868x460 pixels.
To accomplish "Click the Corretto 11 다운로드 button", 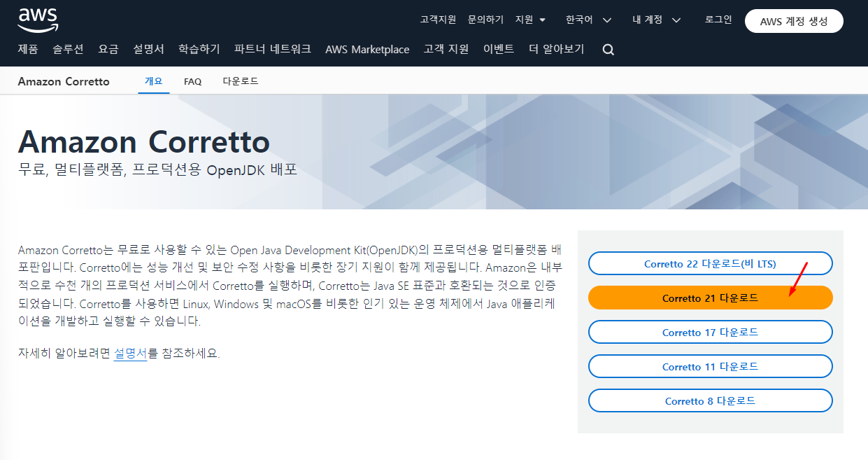I will click(711, 366).
